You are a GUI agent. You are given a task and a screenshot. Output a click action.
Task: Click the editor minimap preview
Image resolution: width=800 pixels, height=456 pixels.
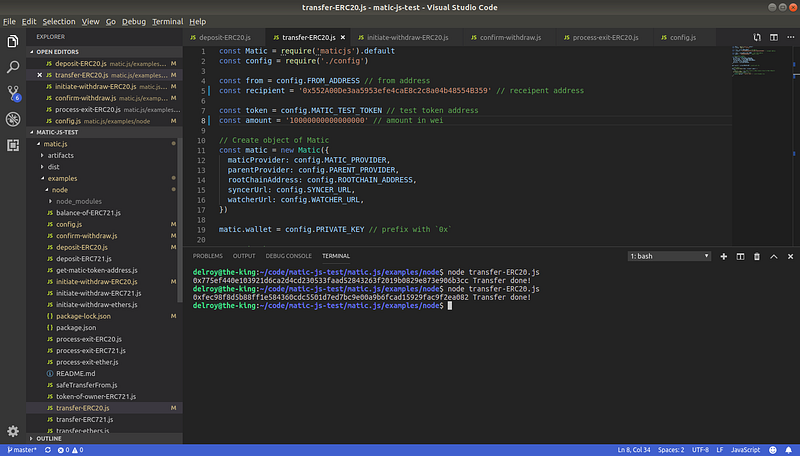[760, 61]
